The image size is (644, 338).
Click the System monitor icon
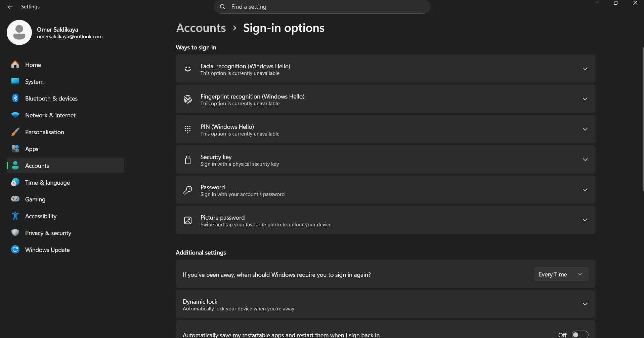point(15,81)
